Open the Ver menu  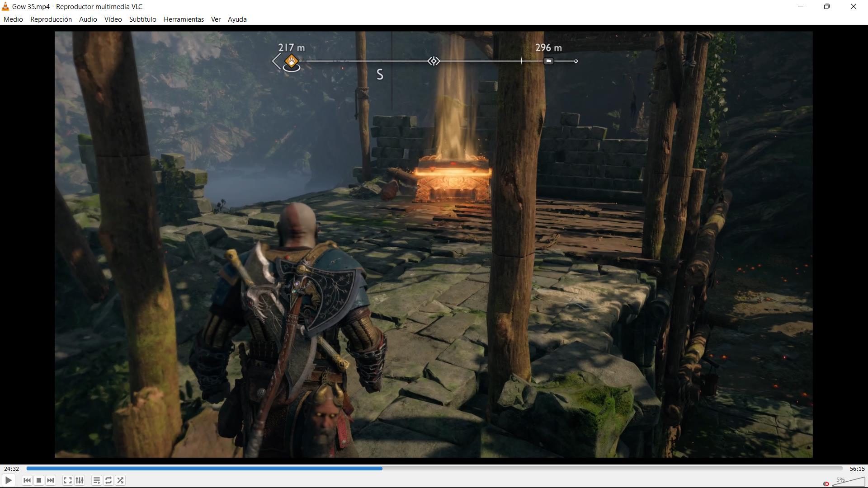click(216, 19)
